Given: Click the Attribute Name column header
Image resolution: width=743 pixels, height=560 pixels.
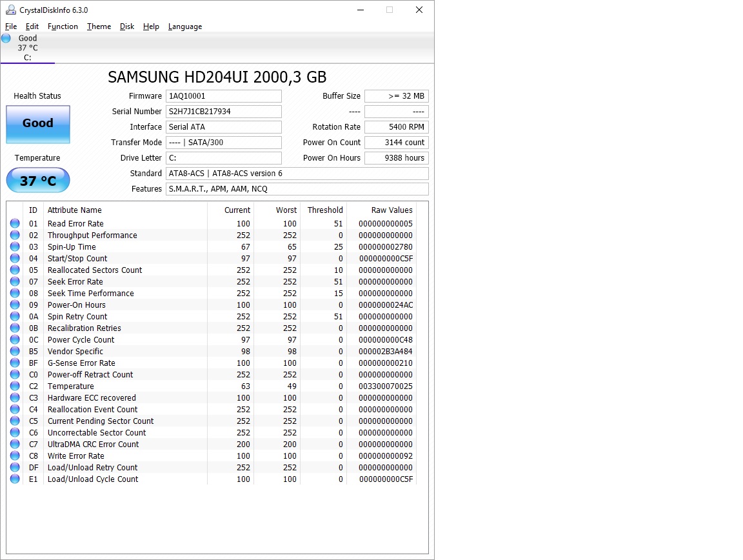Looking at the screenshot, I should click(125, 210).
